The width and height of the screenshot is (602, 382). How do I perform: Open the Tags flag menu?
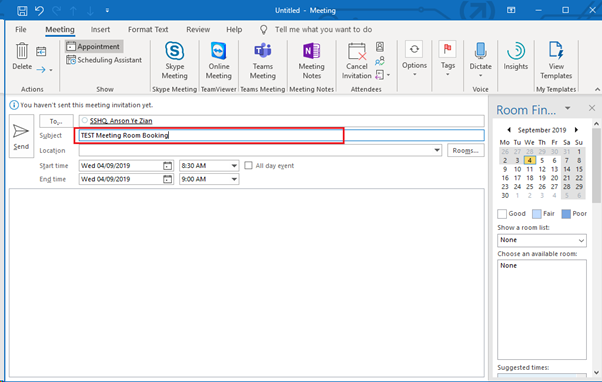448,58
